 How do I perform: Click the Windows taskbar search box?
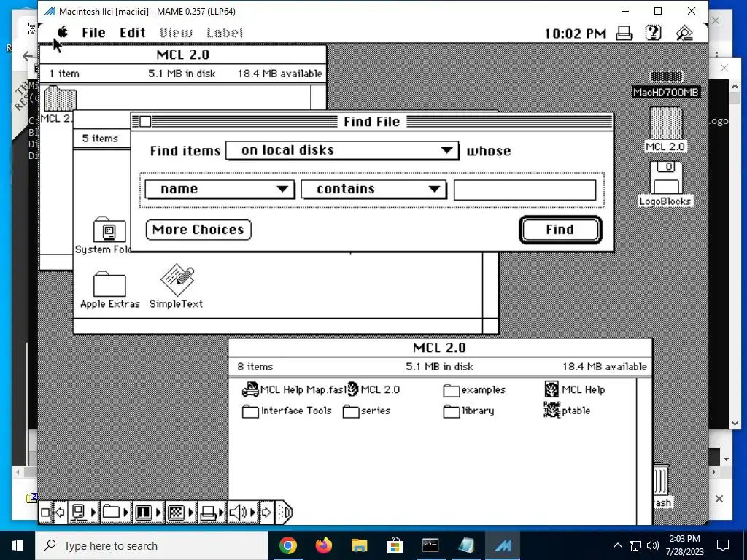pos(152,545)
